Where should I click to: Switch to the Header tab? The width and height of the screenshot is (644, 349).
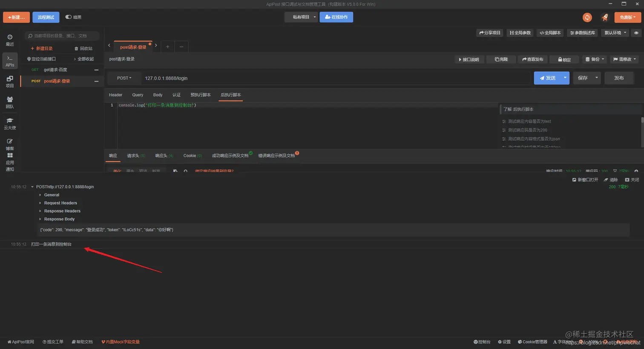[x=115, y=95]
